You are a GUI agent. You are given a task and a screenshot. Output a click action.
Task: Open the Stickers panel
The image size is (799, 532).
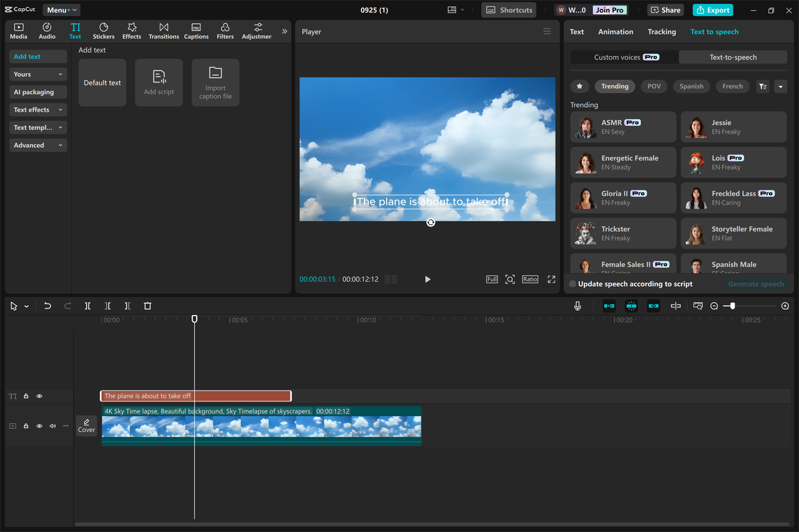tap(104, 31)
